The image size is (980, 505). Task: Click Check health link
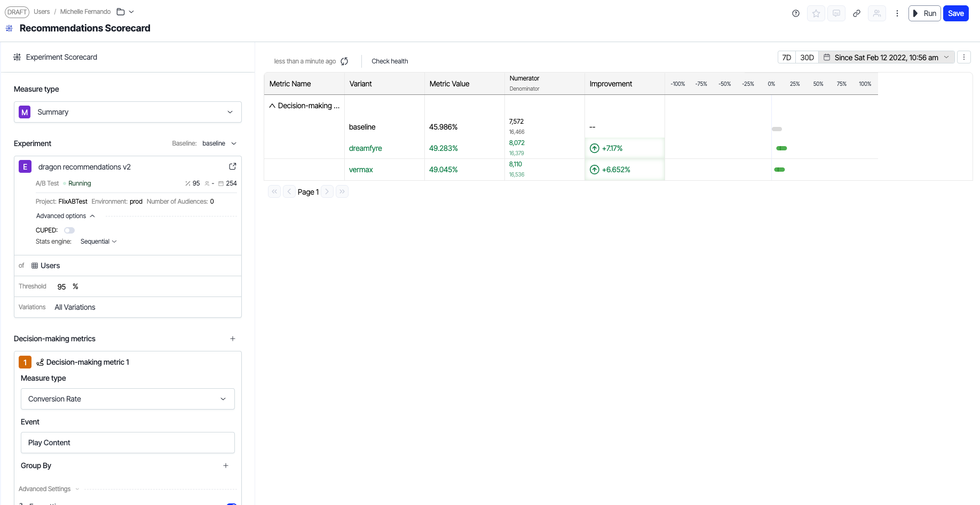point(390,61)
